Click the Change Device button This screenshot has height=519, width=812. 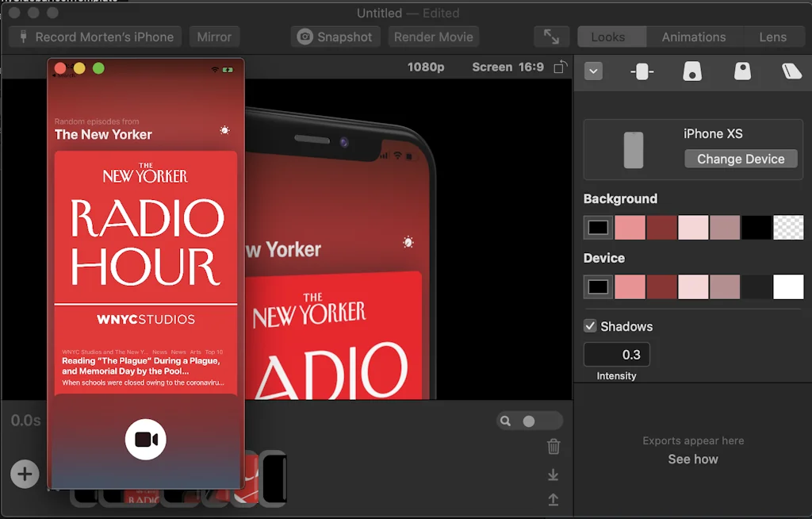click(741, 159)
